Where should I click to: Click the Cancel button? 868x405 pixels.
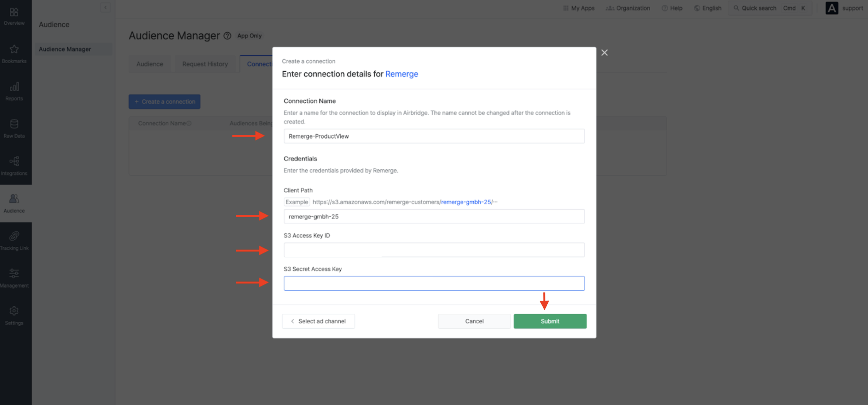(474, 321)
